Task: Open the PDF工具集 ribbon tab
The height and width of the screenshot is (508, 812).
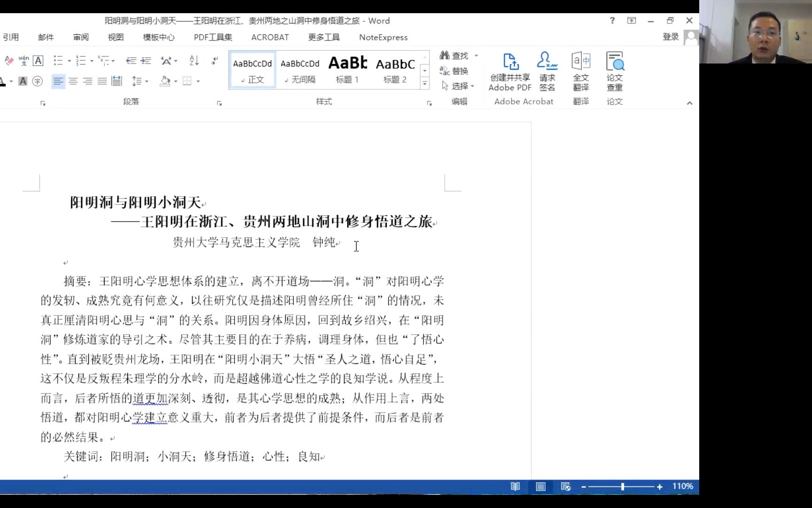Action: (x=213, y=37)
